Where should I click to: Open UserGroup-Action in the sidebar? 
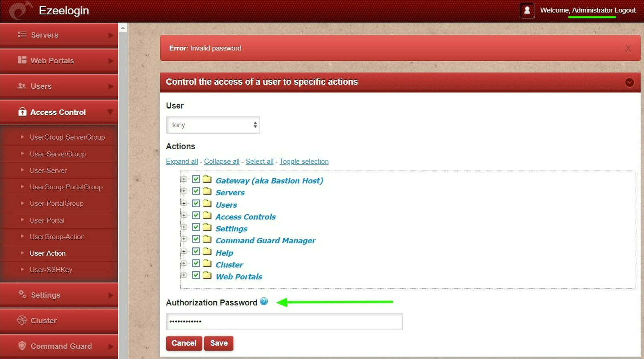(57, 237)
